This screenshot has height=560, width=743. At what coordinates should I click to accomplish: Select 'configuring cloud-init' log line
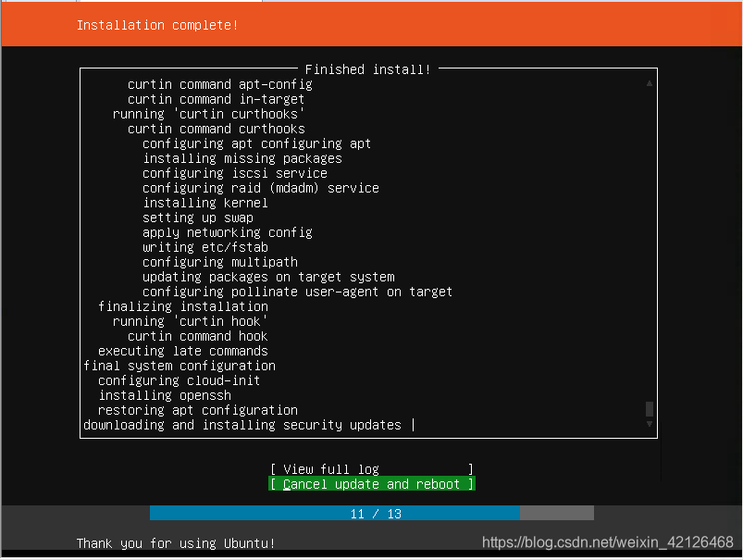pos(180,380)
